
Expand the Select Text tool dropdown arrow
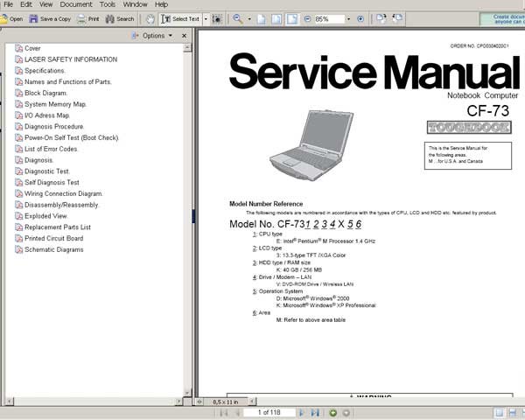tap(206, 19)
